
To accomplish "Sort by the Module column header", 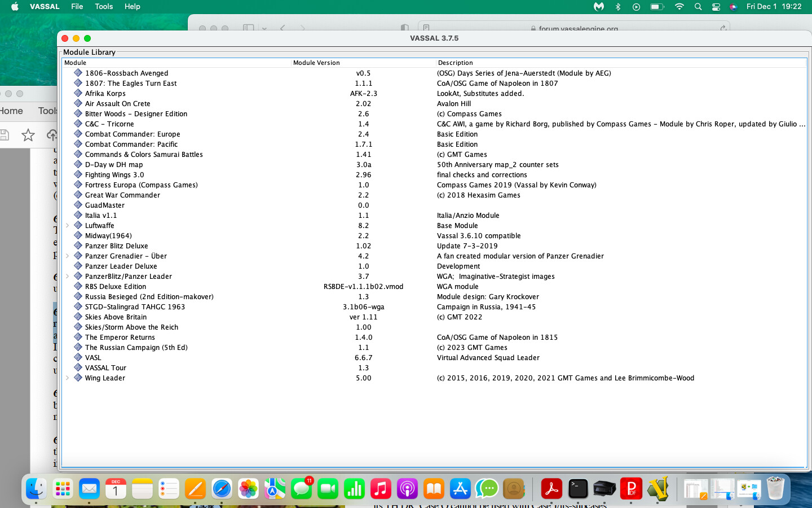I will click(176, 63).
